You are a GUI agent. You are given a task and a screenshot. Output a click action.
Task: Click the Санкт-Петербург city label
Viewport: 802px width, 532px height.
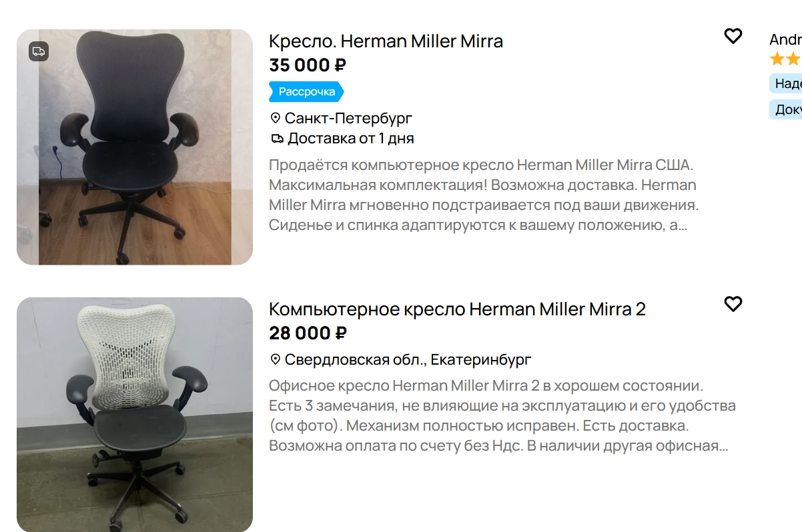pyautogui.click(x=348, y=119)
